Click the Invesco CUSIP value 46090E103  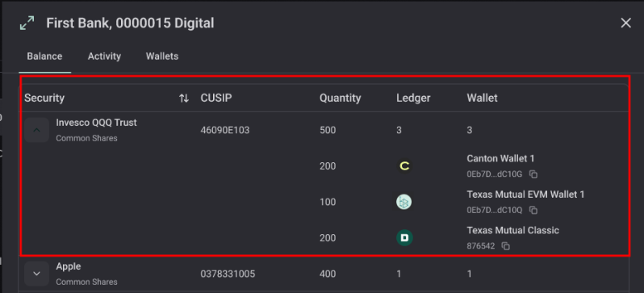[x=225, y=131]
